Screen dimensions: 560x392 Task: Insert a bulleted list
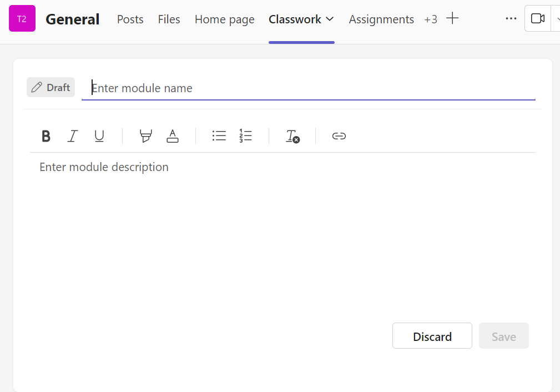coord(219,136)
